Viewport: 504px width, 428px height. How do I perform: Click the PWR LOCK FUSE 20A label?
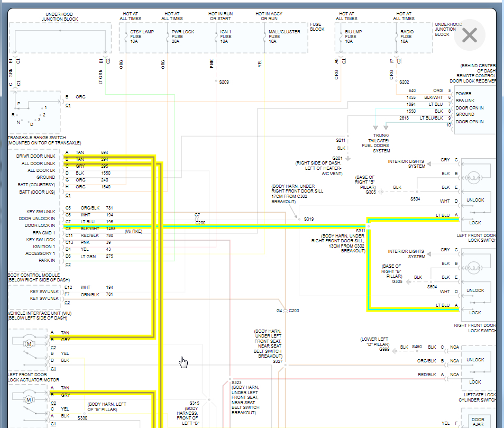[183, 37]
